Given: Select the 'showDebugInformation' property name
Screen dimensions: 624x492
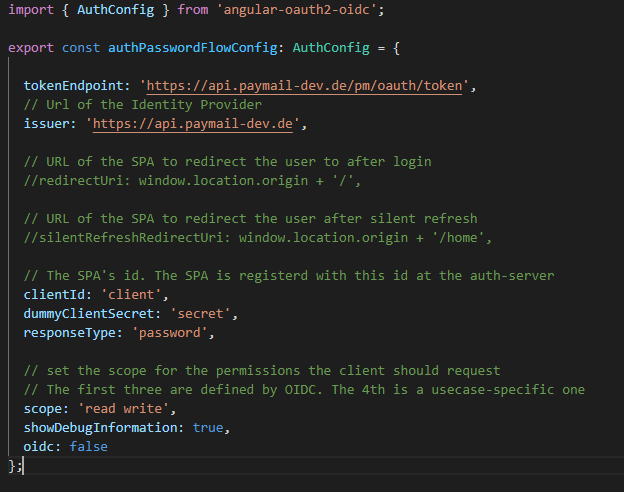Looking at the screenshot, I should 100,428.
